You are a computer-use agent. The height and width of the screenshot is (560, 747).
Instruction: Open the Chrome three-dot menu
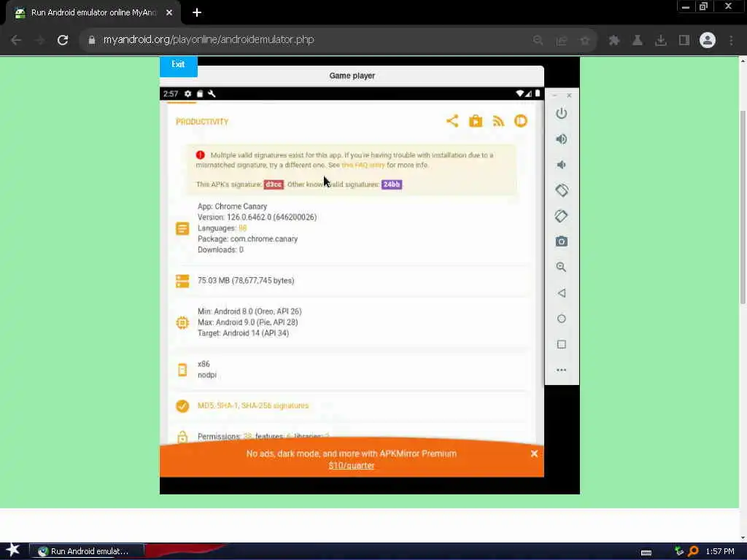pos(731,40)
